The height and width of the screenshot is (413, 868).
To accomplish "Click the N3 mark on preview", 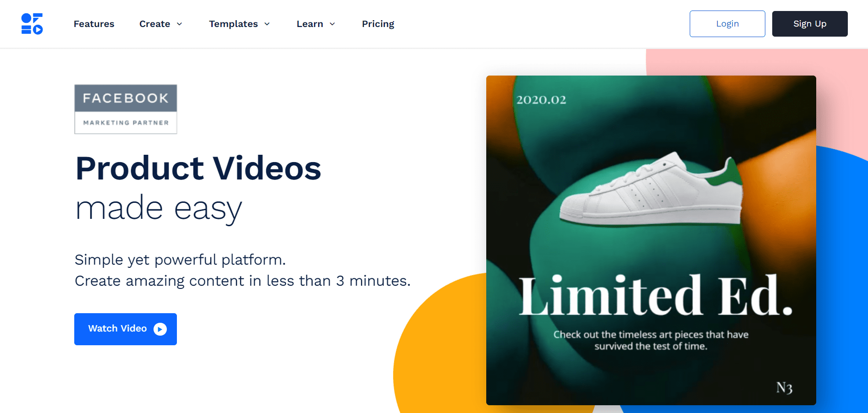I will (x=784, y=388).
